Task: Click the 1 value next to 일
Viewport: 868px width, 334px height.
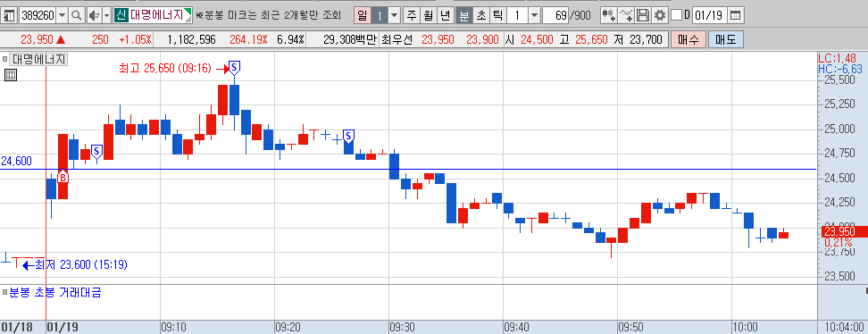Action: (x=380, y=15)
